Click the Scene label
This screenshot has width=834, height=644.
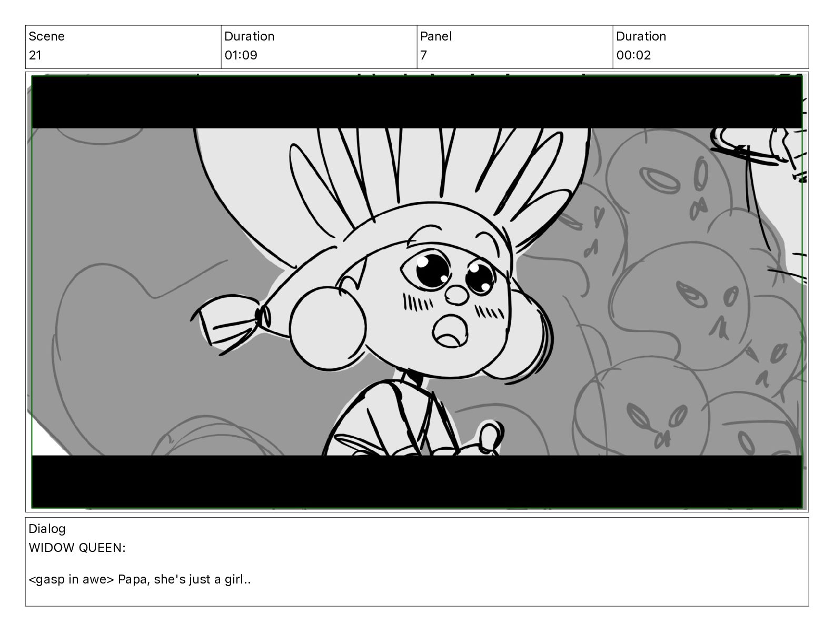pyautogui.click(x=46, y=36)
